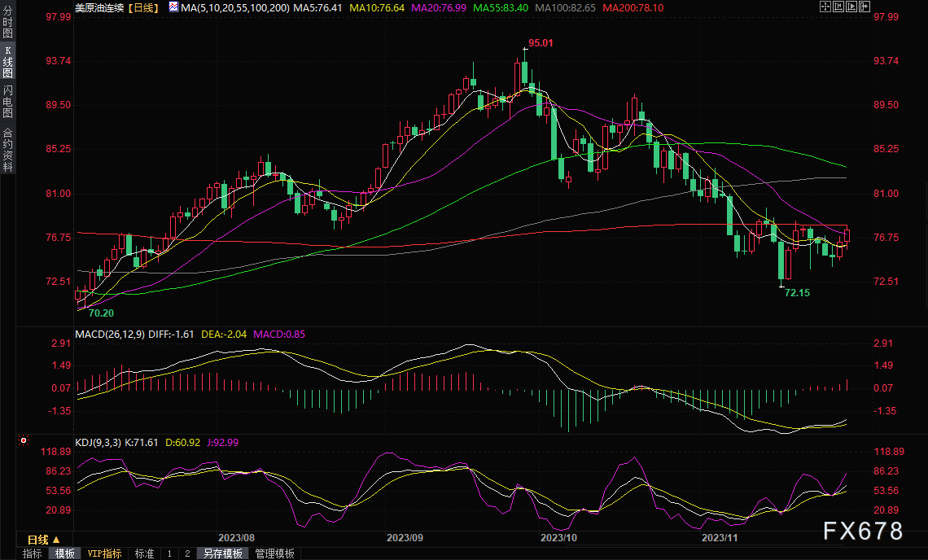Click the 2023/09 date axis label
This screenshot has width=928, height=560.
(x=405, y=537)
